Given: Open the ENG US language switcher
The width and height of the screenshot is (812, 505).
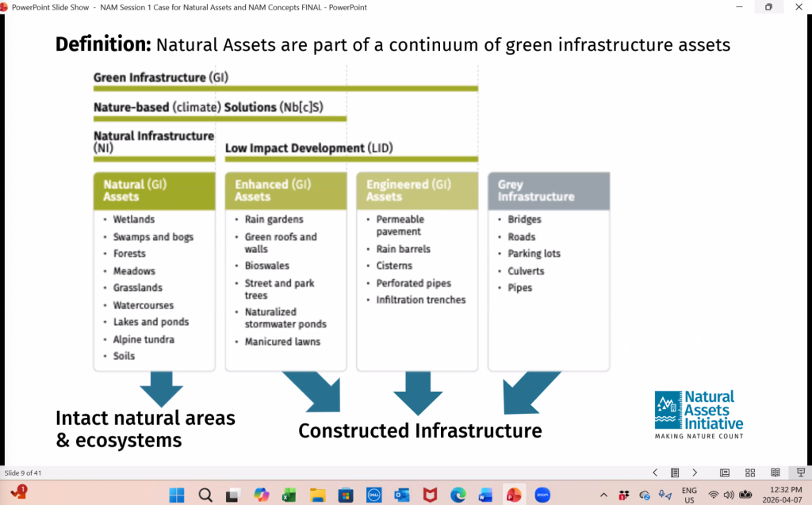Looking at the screenshot, I should point(689,495).
